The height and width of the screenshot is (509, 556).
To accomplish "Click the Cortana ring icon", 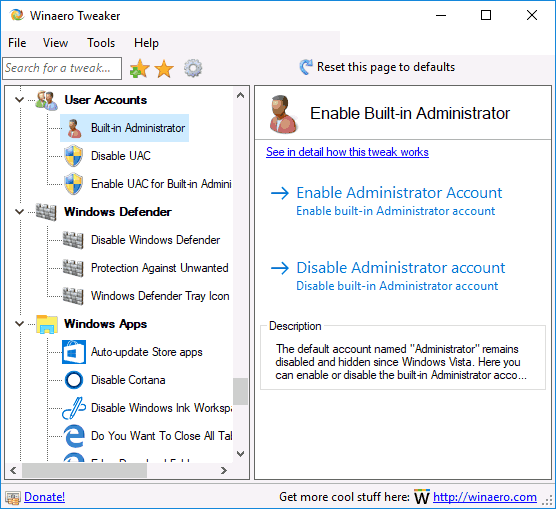I will pos(74,380).
